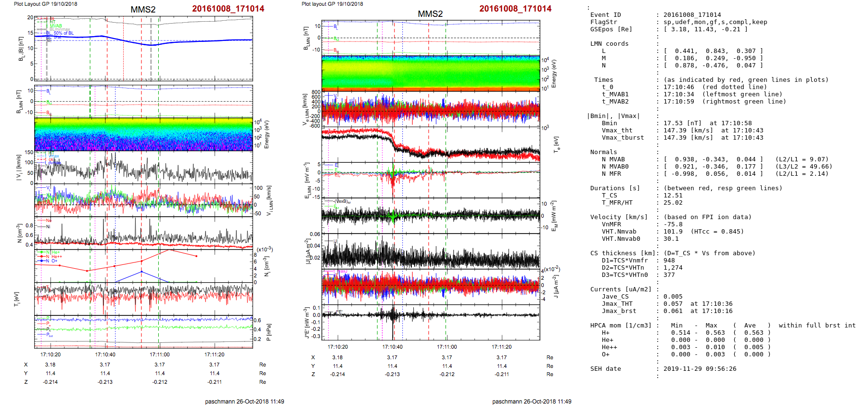Click the MMS2 title above the left plot
The image size is (868, 405).
tap(143, 10)
